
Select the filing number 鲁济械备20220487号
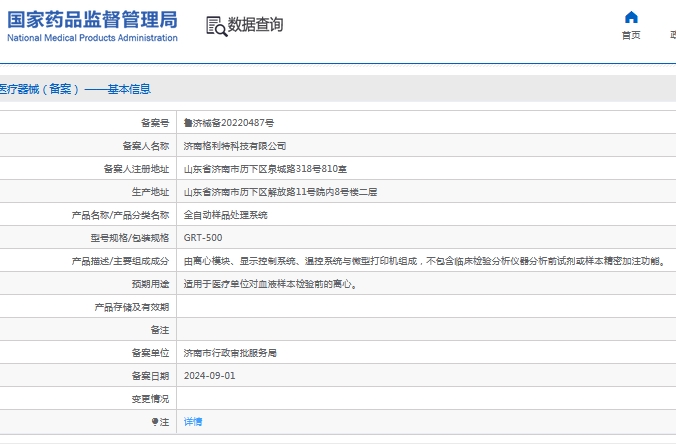[228, 123]
